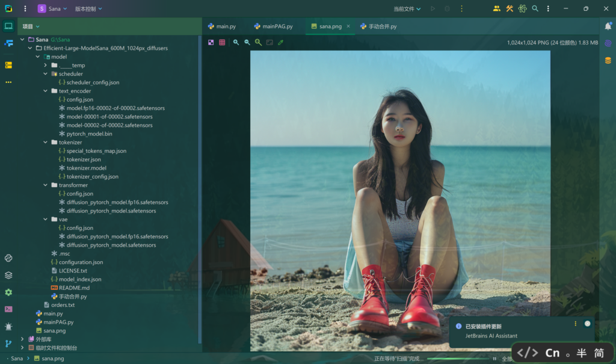Open the notifications bell panel
The image size is (616, 364).
click(x=608, y=26)
